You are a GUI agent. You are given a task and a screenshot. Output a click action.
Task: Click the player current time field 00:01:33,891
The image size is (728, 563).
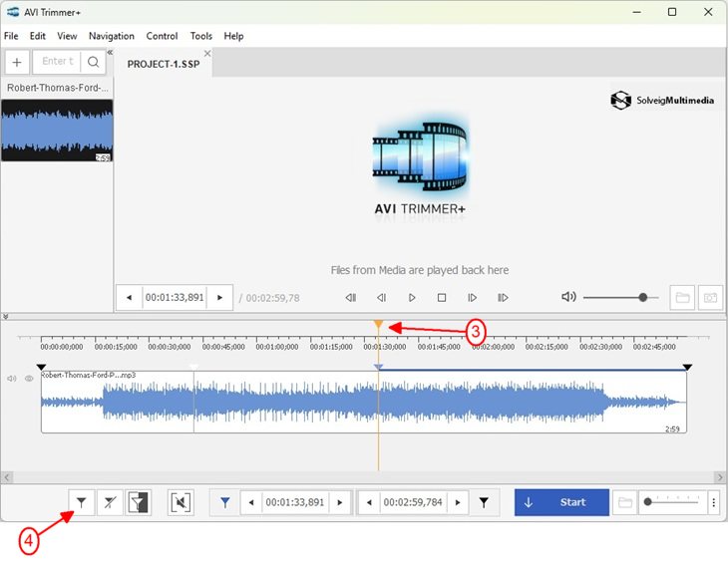pos(175,297)
